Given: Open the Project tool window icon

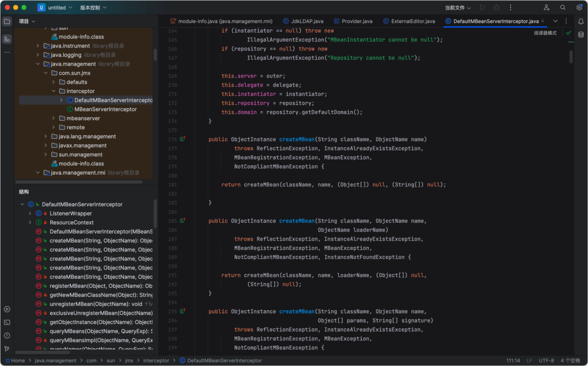Looking at the screenshot, I should coord(7,22).
